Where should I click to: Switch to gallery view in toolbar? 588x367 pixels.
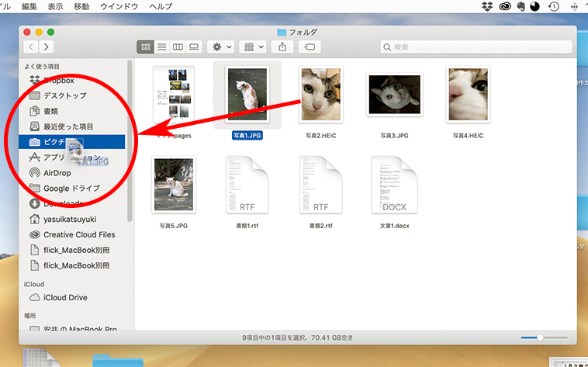pos(195,47)
